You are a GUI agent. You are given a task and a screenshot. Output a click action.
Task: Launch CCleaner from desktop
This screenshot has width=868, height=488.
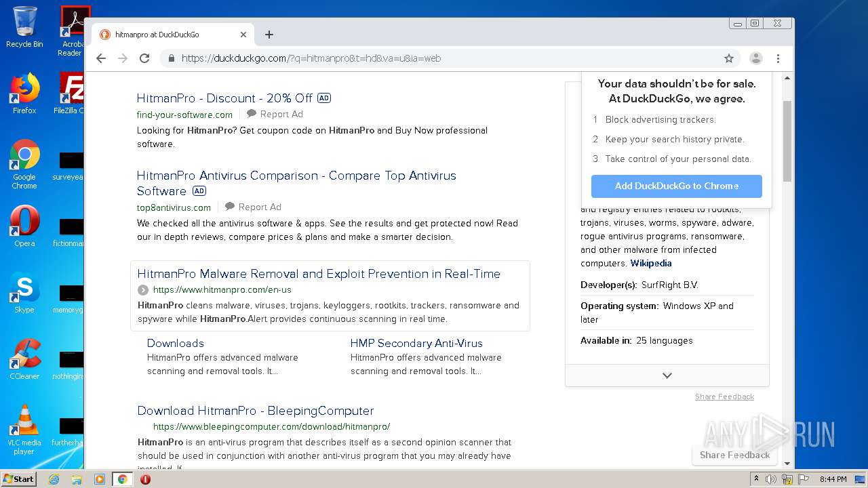click(x=24, y=359)
